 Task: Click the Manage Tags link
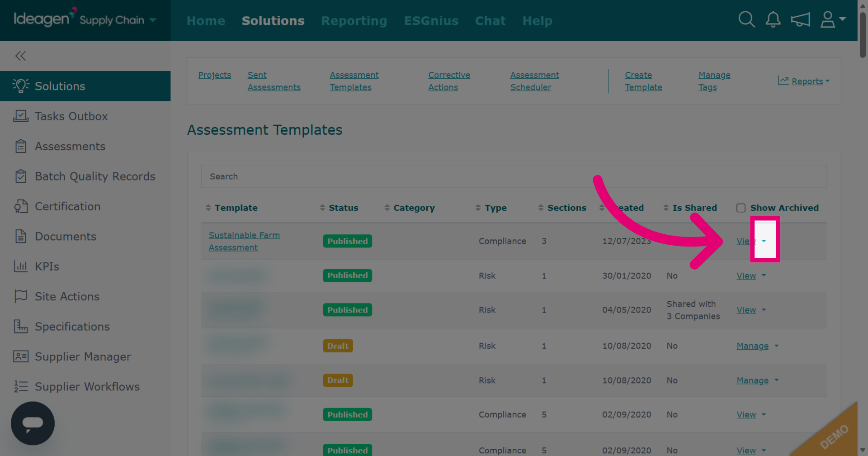tap(714, 81)
